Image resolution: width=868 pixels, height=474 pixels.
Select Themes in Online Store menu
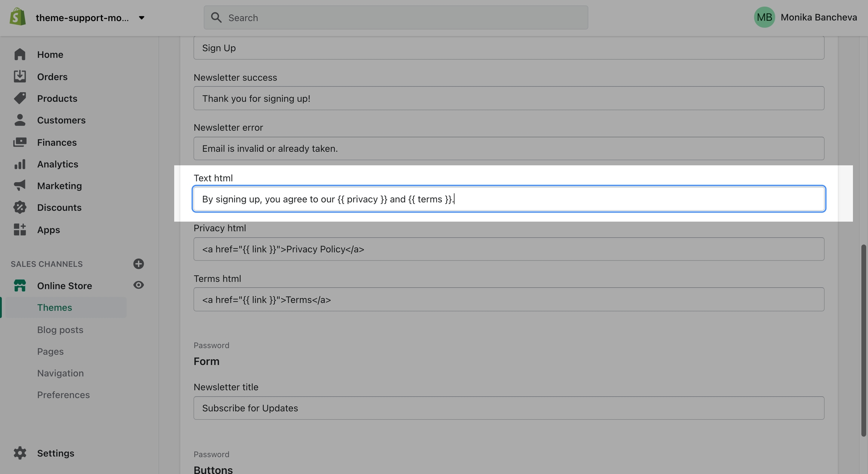tap(55, 308)
